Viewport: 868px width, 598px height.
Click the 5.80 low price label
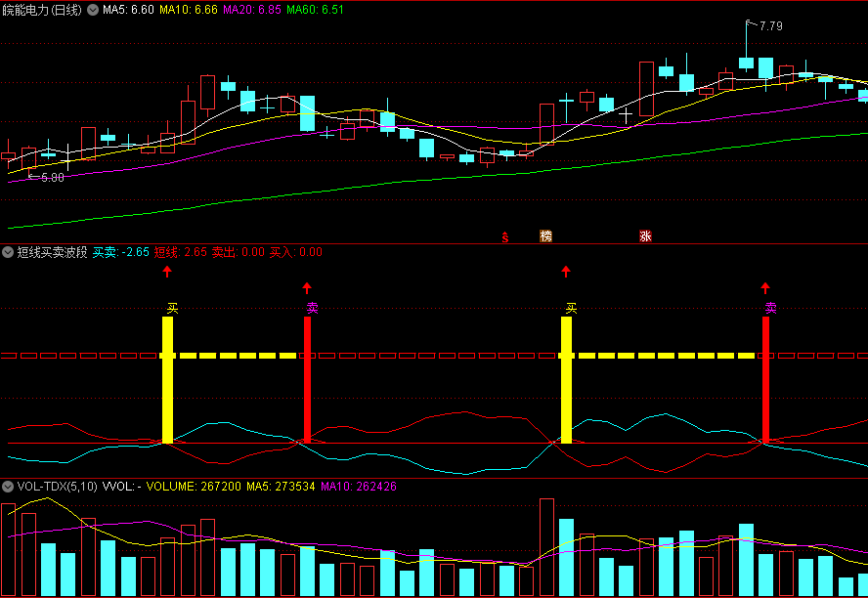click(x=53, y=178)
